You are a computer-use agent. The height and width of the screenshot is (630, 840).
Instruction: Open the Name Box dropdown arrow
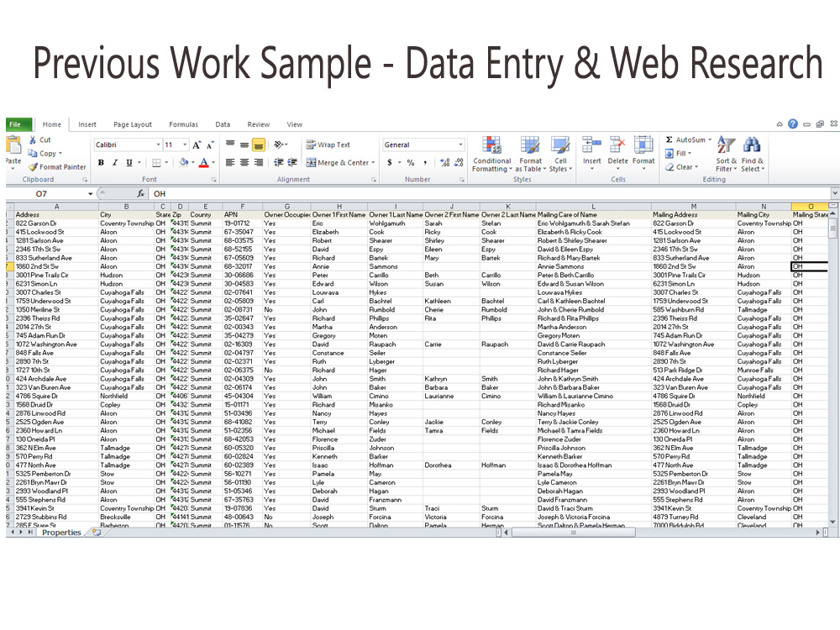[91, 193]
